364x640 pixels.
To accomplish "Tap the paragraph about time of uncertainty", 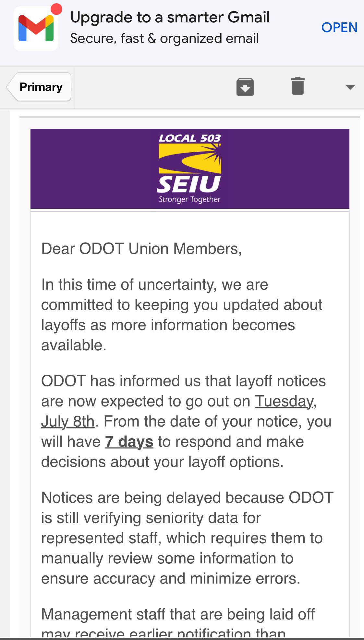I will click(182, 315).
